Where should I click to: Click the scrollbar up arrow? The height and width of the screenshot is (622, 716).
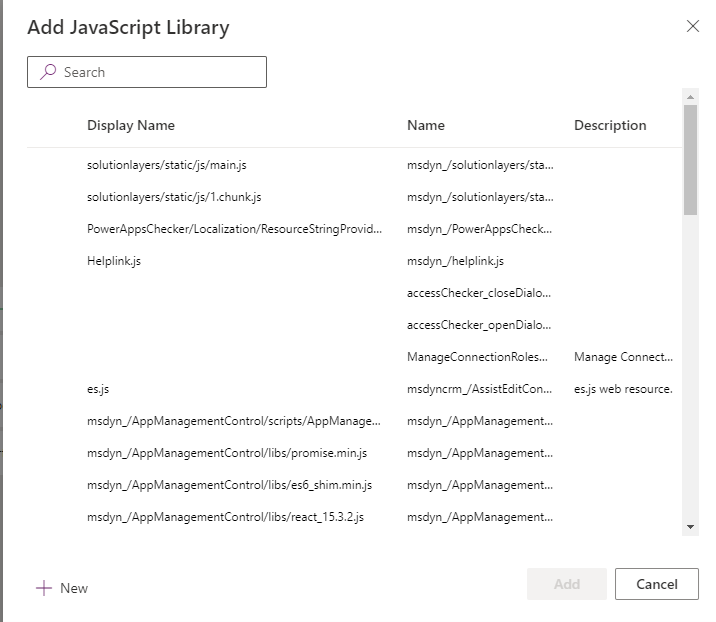coord(690,97)
